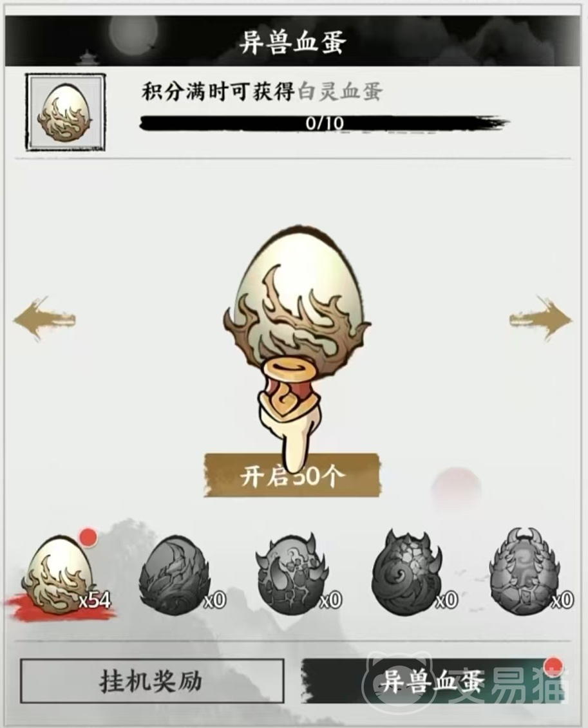Screen dimensions: 588x728
Task: Click the 积分满时可获得 description text
Action: coord(218,91)
